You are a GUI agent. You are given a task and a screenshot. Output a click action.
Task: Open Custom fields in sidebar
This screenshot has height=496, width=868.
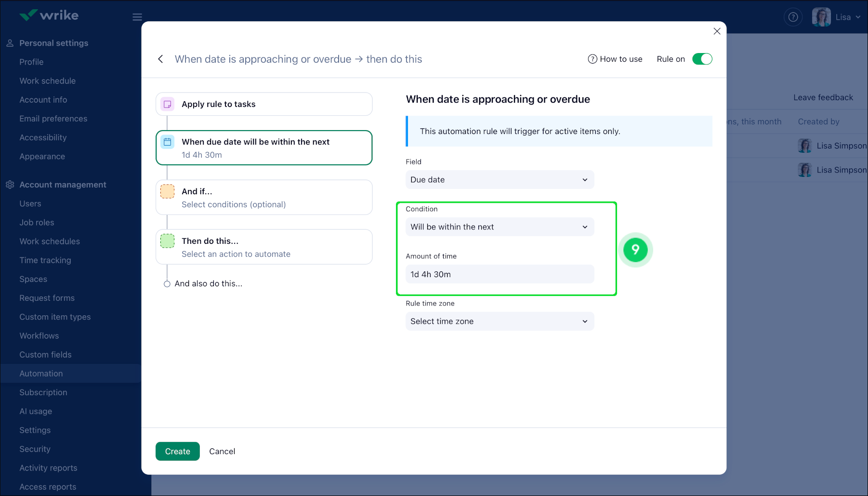pyautogui.click(x=45, y=355)
